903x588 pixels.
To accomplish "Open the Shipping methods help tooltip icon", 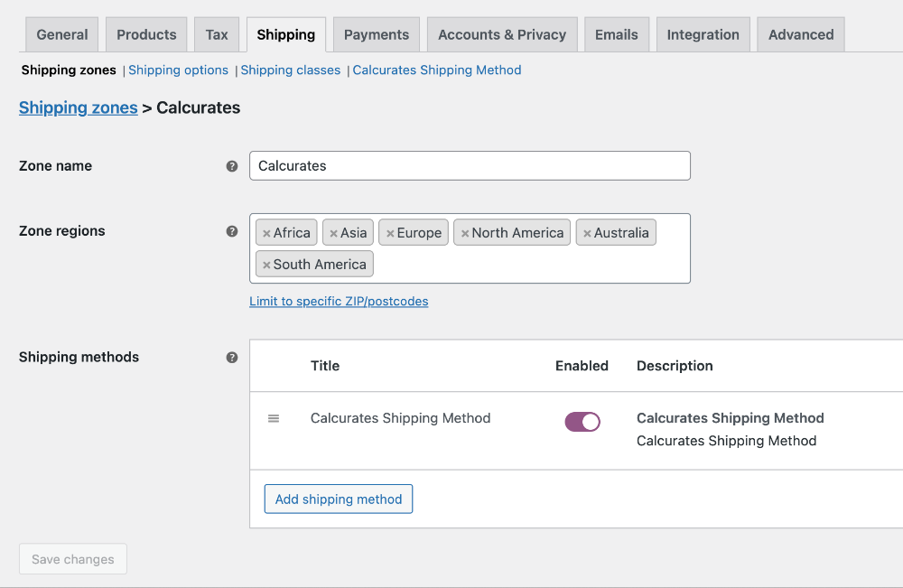I will [232, 357].
